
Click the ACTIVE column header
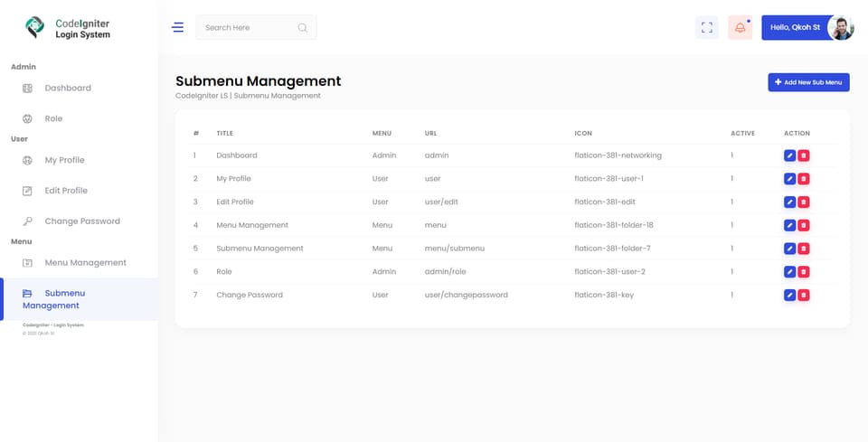pyautogui.click(x=742, y=133)
